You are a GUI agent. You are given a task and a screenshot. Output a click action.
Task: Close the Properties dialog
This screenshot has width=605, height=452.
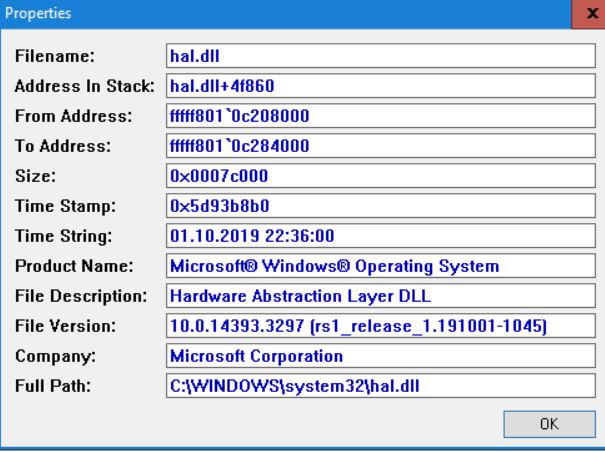[590, 14]
